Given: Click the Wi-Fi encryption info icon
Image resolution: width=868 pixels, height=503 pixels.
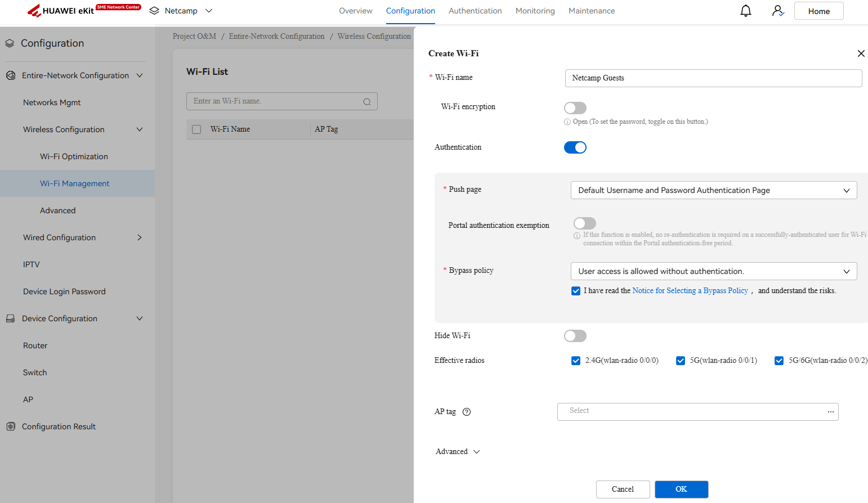Looking at the screenshot, I should (x=567, y=122).
